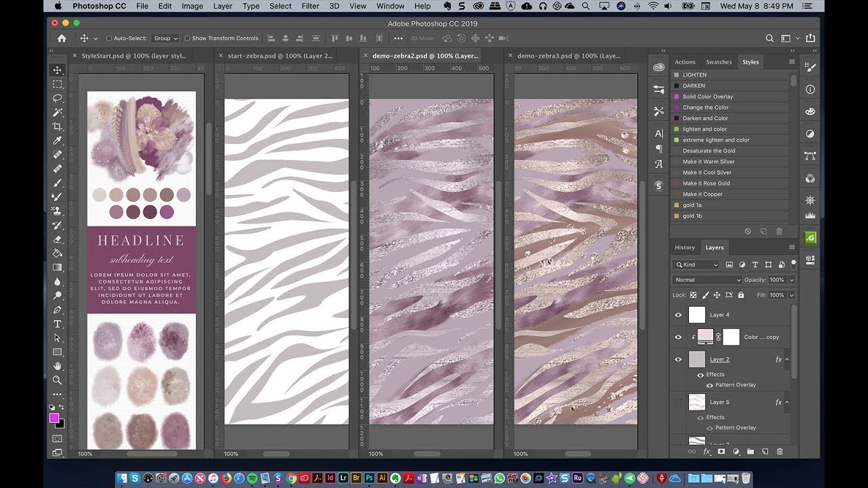Image resolution: width=868 pixels, height=488 pixels.
Task: Select the Gradient tool
Action: tap(58, 267)
